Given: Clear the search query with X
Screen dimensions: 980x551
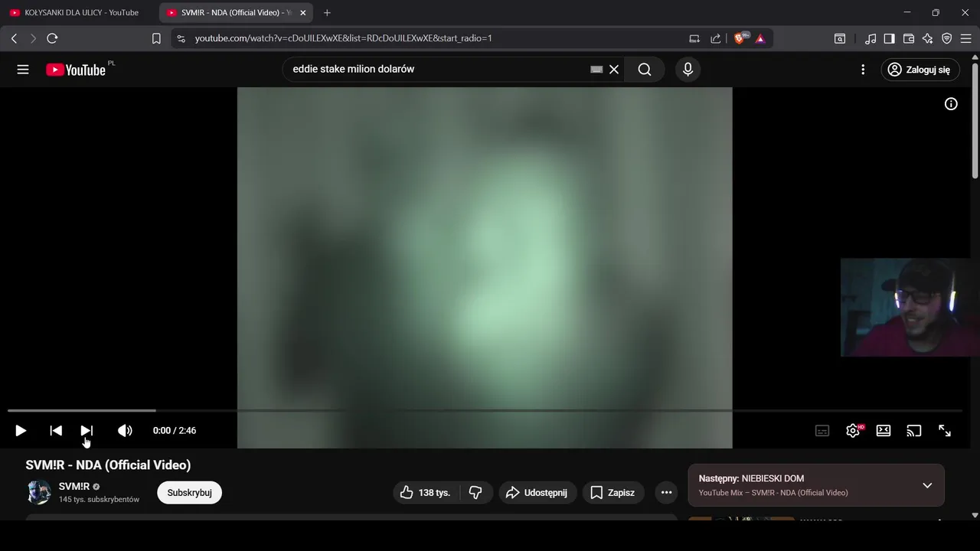Looking at the screenshot, I should click(x=614, y=70).
